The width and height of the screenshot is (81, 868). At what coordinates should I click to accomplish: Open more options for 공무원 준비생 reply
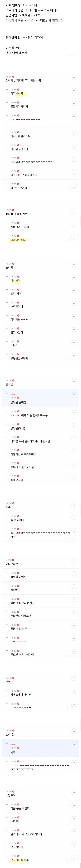tap(74, 394)
